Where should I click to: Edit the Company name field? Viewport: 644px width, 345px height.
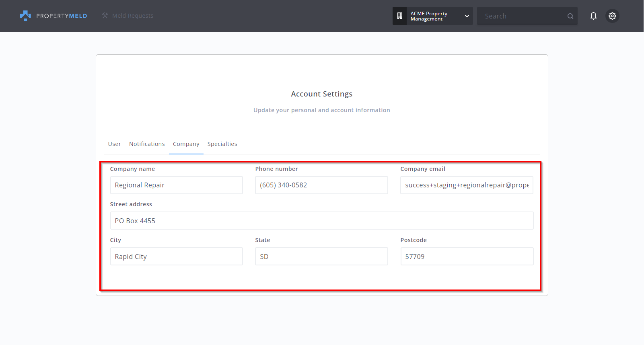click(177, 185)
